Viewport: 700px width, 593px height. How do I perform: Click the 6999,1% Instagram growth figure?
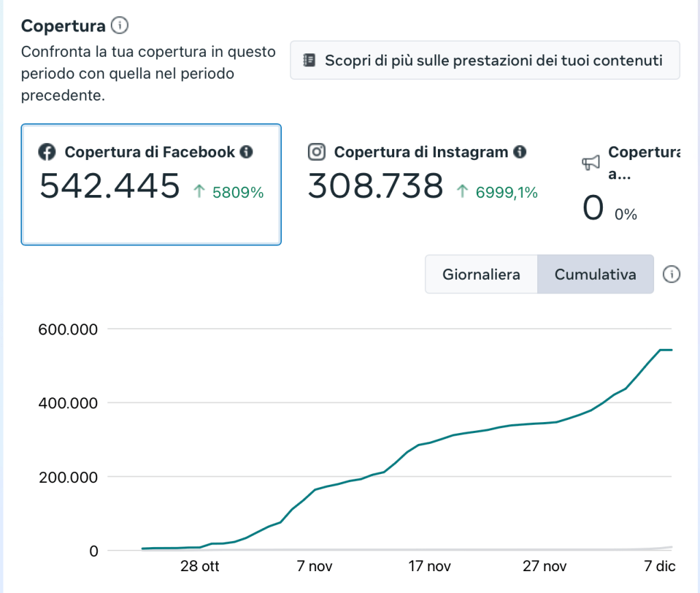(x=498, y=193)
